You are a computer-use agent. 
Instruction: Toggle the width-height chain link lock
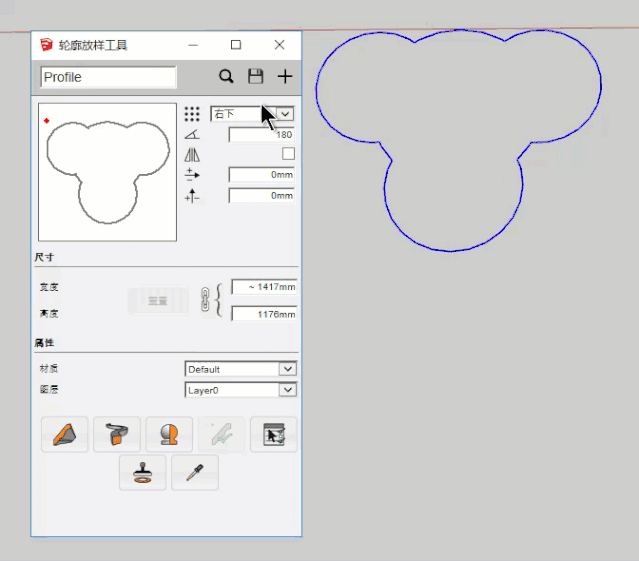pos(206,299)
